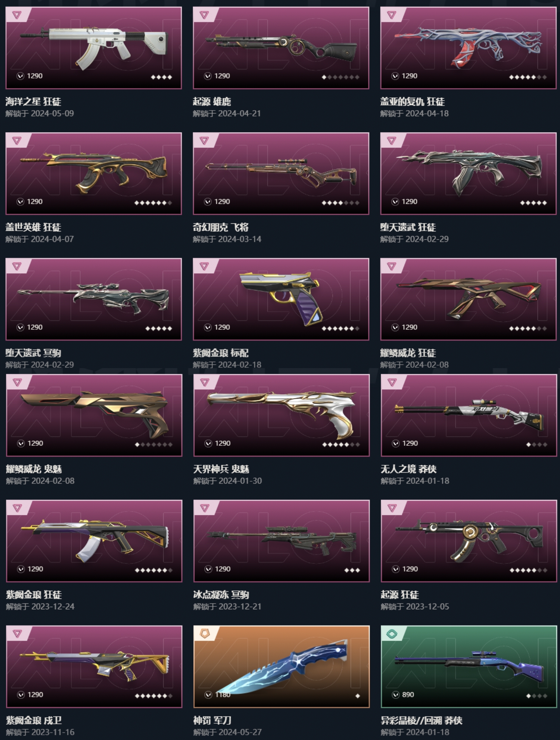The height and width of the screenshot is (740, 560).
Task: Click the VP currency icon on 冰点凝冻 冥驹 card
Action: (x=208, y=569)
